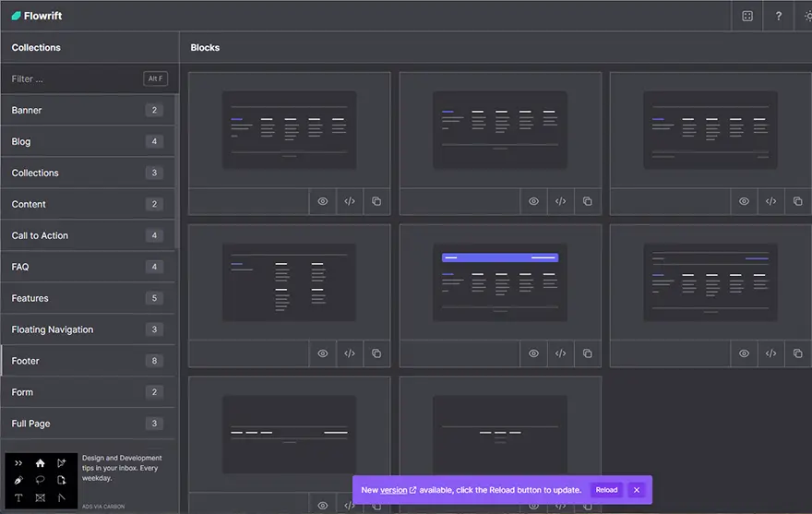View code of purple banner footer block
Image resolution: width=812 pixels, height=514 pixels.
tap(560, 353)
